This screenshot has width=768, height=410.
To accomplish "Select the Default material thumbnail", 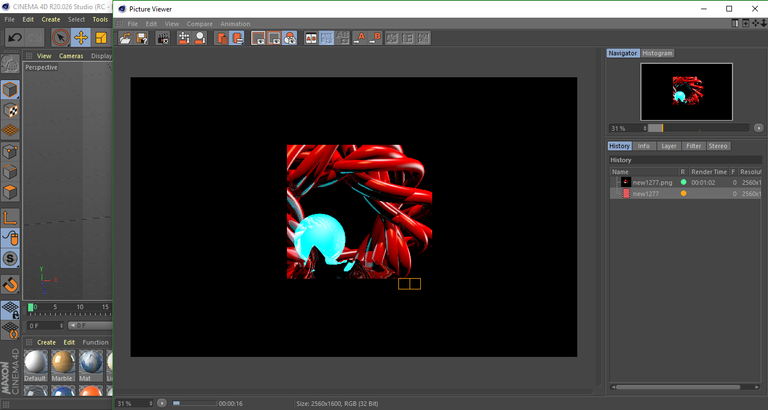I will pos(35,365).
